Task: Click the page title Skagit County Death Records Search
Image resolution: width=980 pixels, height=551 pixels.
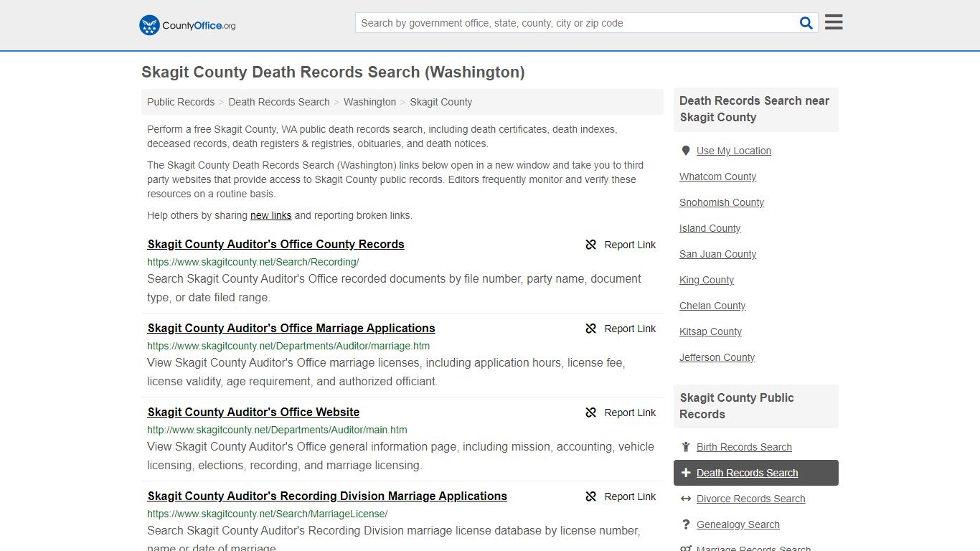Action: pos(333,72)
